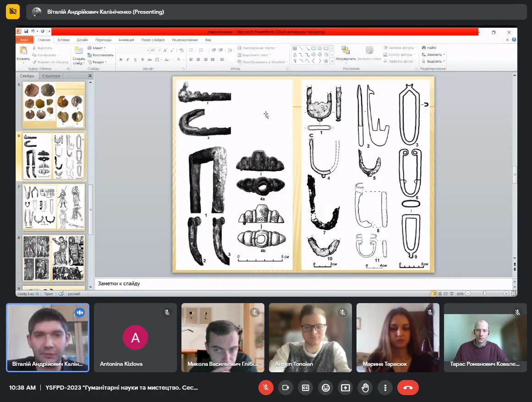532x402 pixels.
Task: Click the Найти find button
Action: (x=429, y=48)
